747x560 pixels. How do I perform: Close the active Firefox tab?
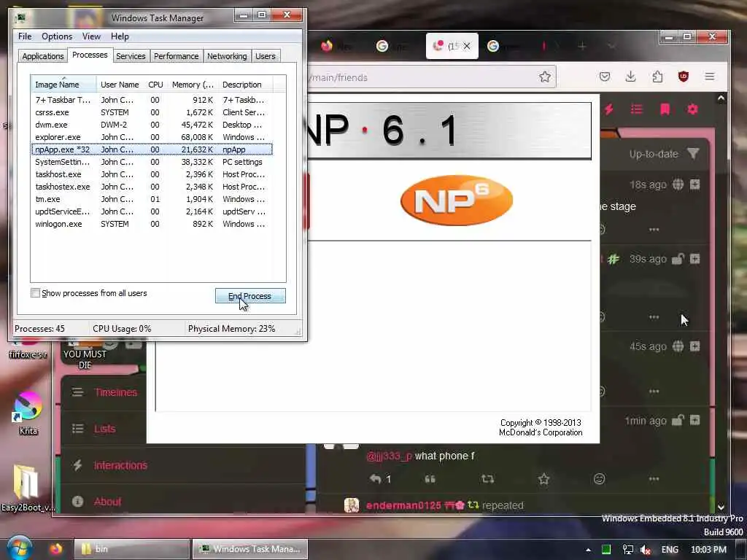(467, 46)
